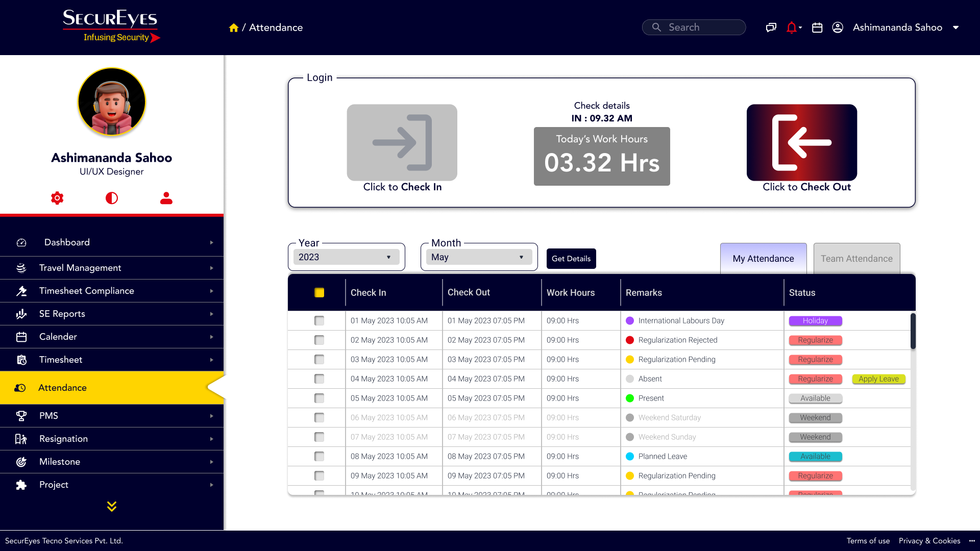Open the red settings gear under profile
Screen dimensions: 980x551
pyautogui.click(x=57, y=198)
